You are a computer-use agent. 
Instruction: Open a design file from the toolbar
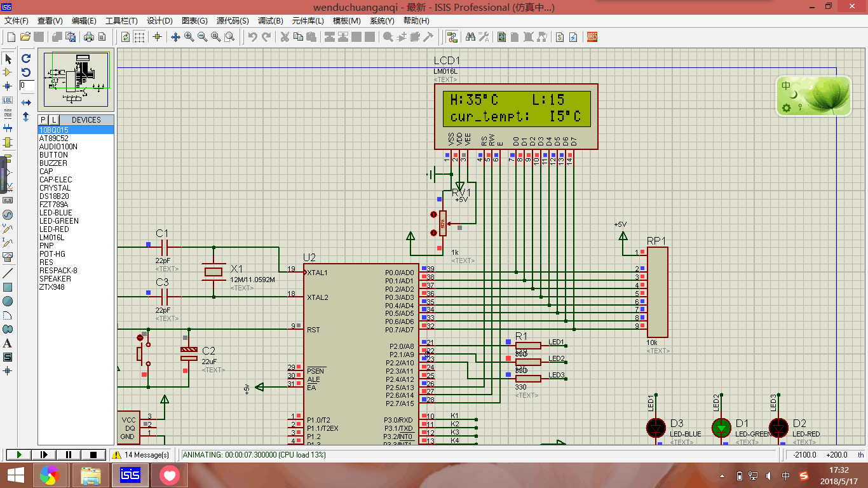click(x=25, y=37)
